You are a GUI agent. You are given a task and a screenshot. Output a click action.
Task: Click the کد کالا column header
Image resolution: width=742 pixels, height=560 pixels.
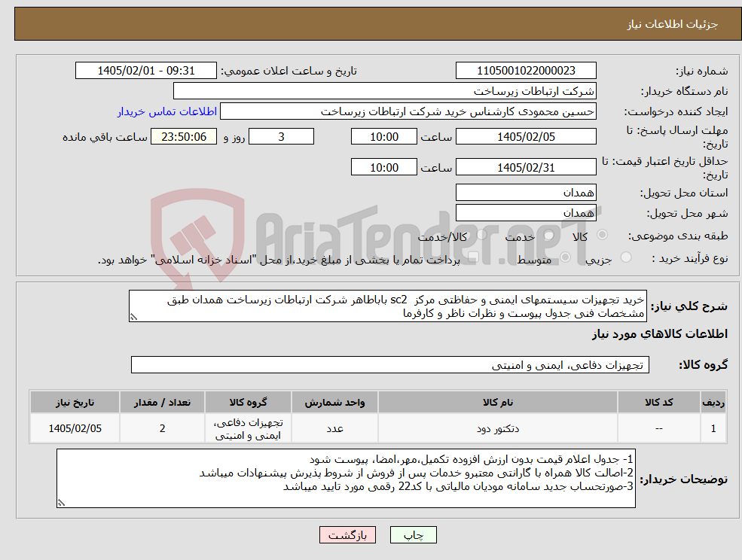[658, 403]
